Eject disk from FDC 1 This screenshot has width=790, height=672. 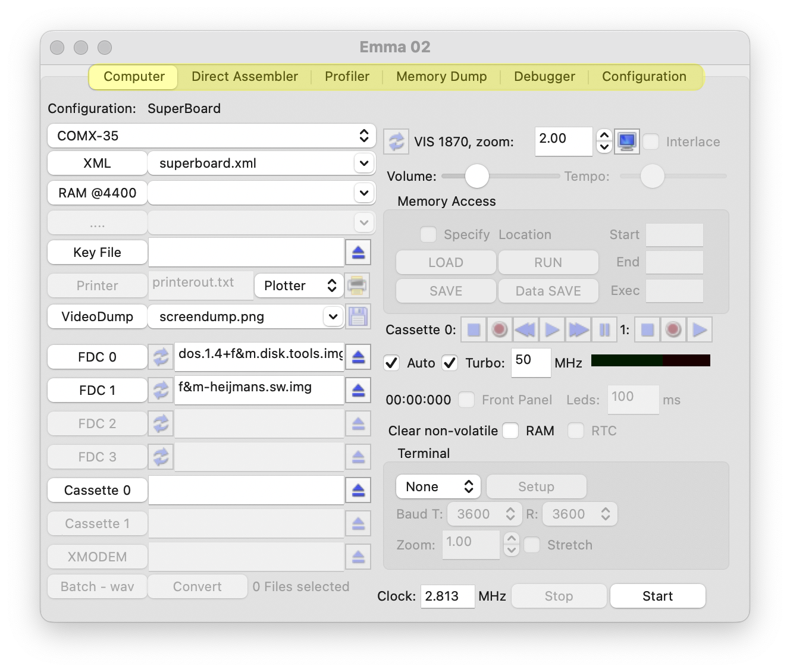click(358, 390)
